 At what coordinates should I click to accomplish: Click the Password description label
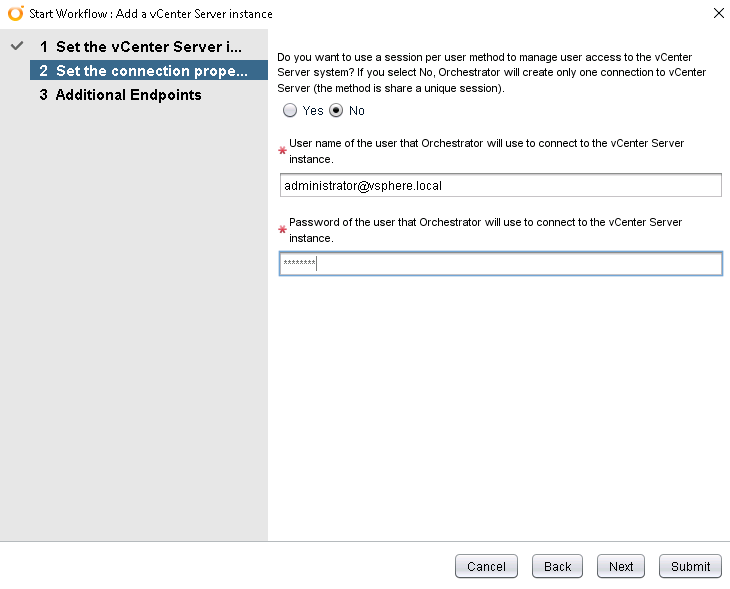(x=485, y=230)
